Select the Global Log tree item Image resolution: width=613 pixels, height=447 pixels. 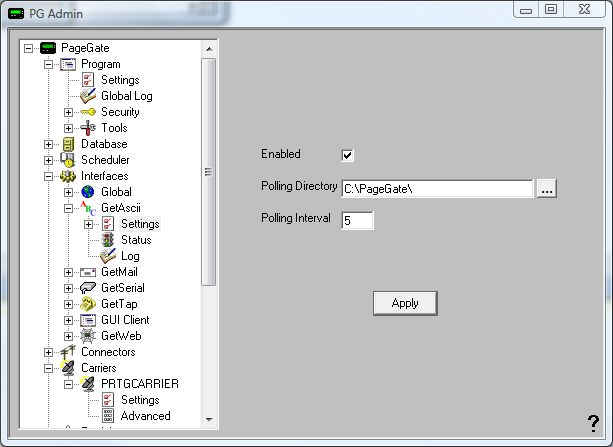[x=127, y=96]
